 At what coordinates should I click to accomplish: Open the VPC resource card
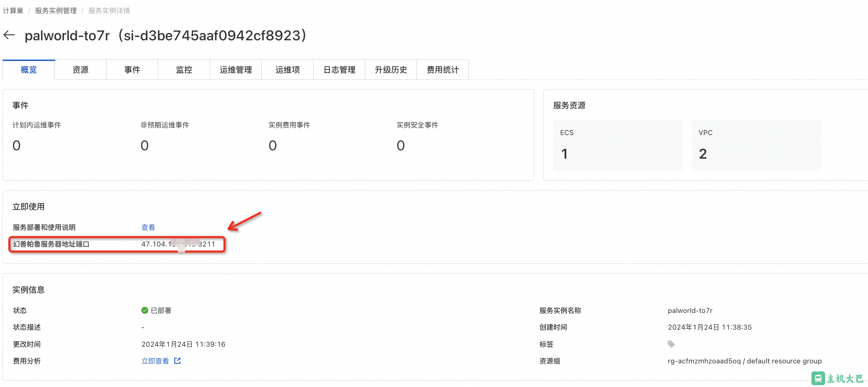756,145
